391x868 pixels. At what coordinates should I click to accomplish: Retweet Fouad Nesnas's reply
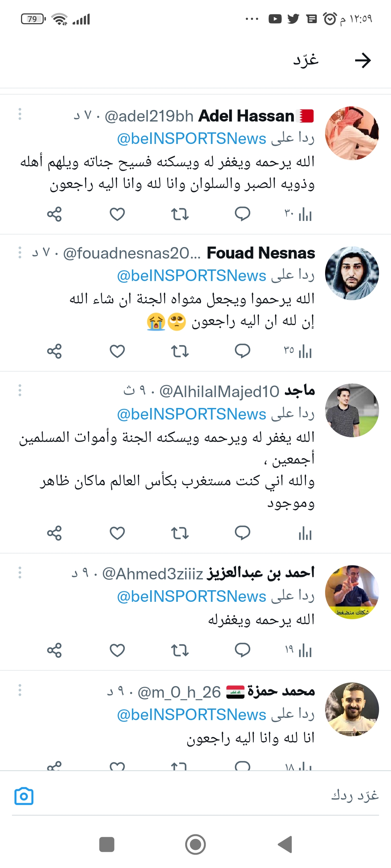[180, 351]
